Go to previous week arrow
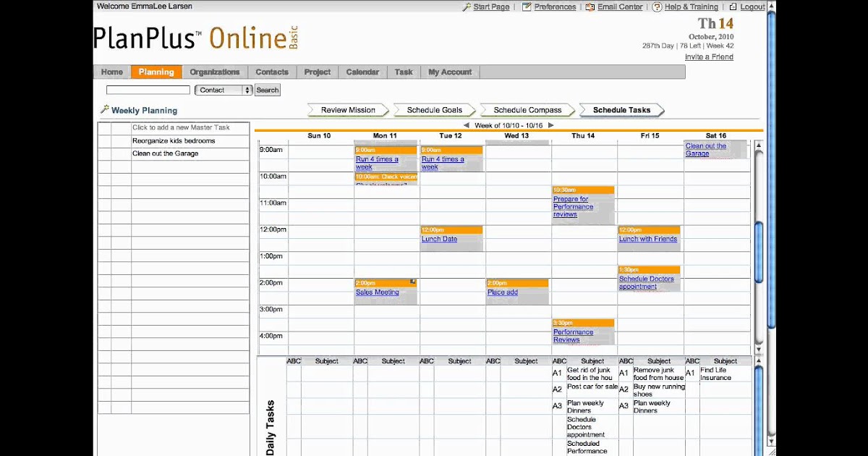Viewport: 868px width, 456px height. [x=467, y=125]
